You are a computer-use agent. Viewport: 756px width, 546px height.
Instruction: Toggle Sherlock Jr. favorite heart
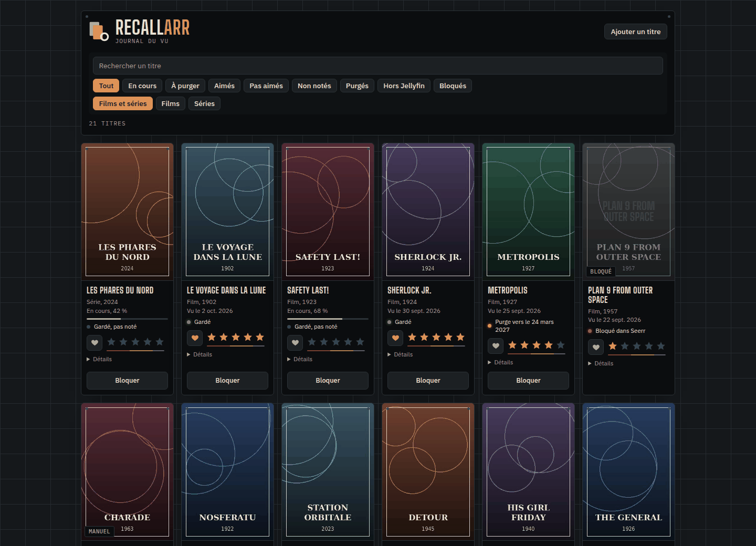pos(395,338)
